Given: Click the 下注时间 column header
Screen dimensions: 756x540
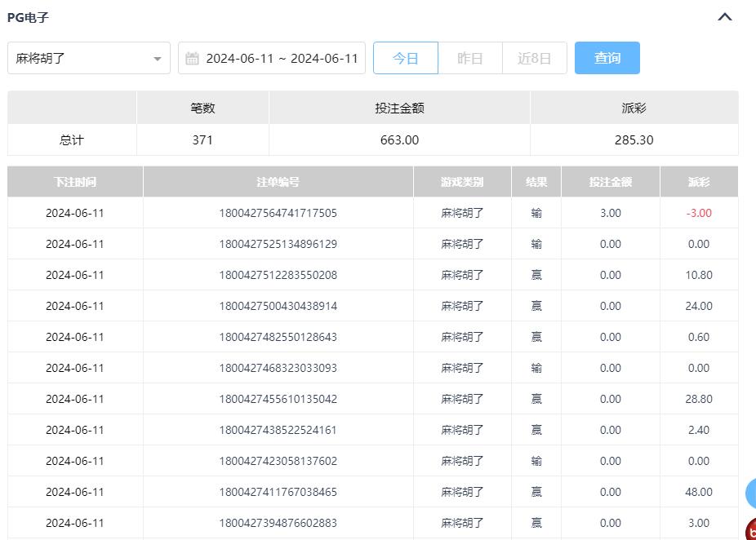Looking at the screenshot, I should click(x=75, y=182).
